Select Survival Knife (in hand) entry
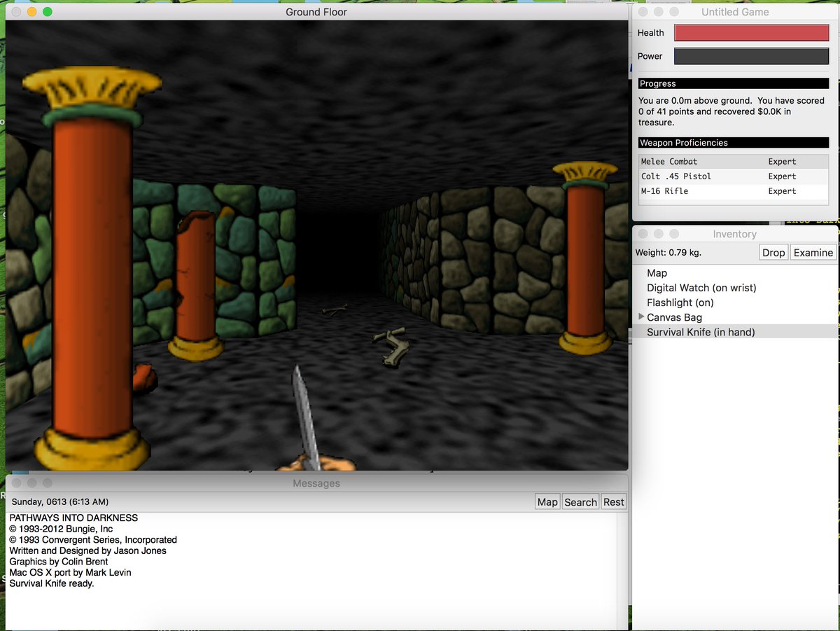Viewport: 840px width, 631px height. coord(700,332)
